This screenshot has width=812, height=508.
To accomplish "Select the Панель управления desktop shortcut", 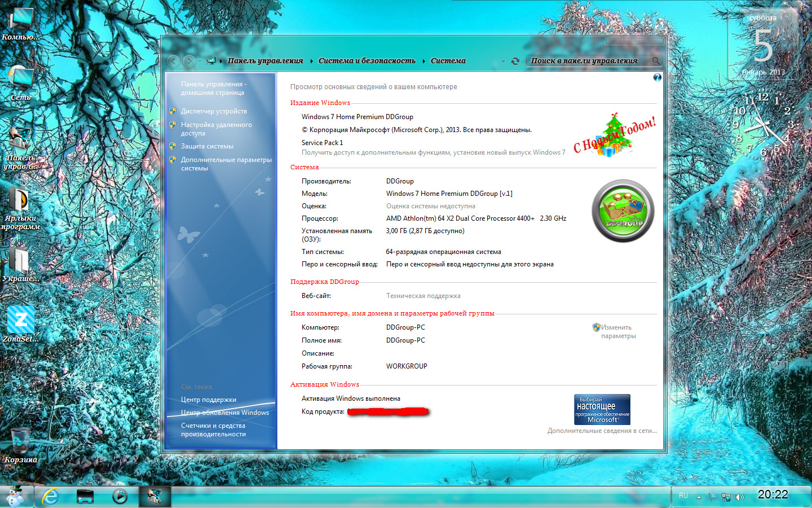I will tap(21, 148).
